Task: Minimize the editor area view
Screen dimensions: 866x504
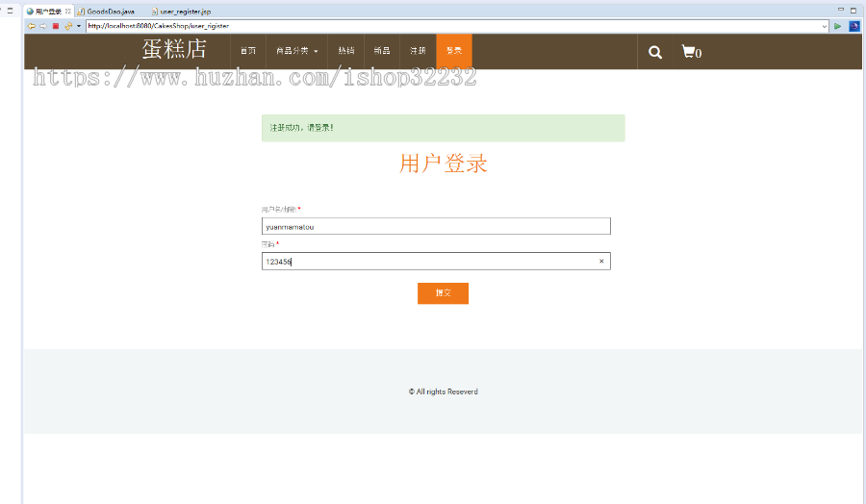Action: click(x=841, y=10)
